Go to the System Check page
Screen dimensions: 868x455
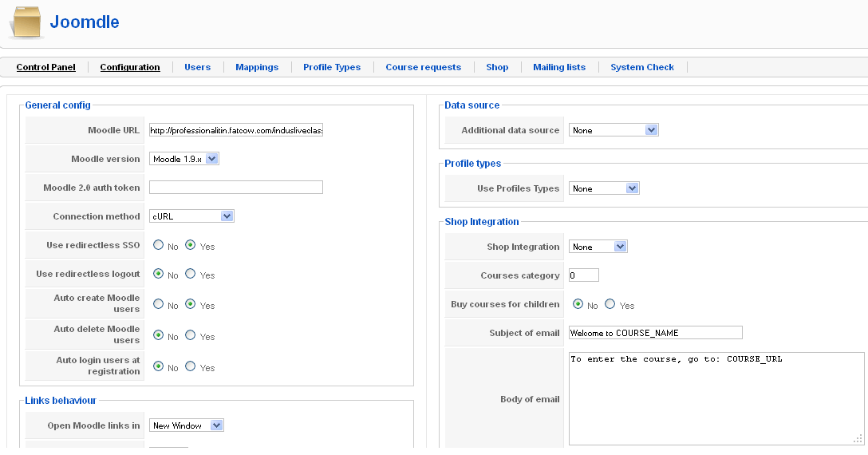pos(642,67)
